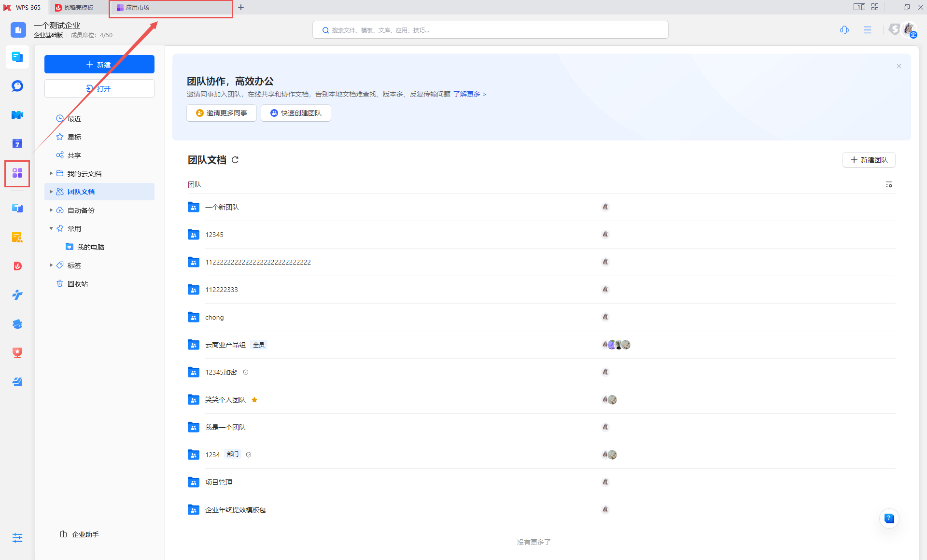The height and width of the screenshot is (560, 927).
Task: Click the calendar icon in left sidebar
Action: [17, 143]
